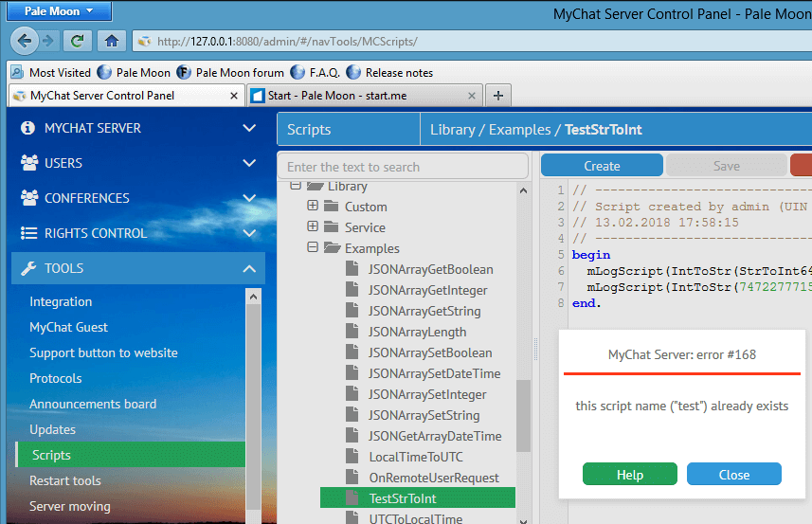The width and height of the screenshot is (812, 524).
Task: Open JSONArrayLength script
Action: tap(418, 332)
